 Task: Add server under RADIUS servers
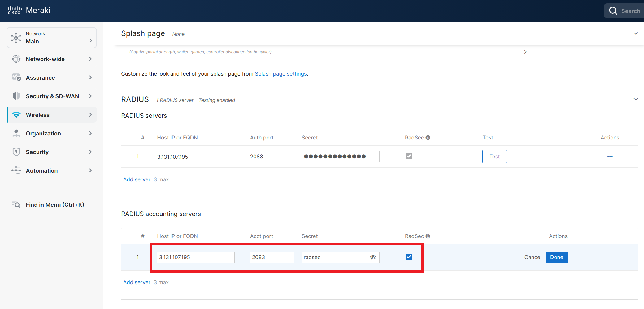pos(137,179)
